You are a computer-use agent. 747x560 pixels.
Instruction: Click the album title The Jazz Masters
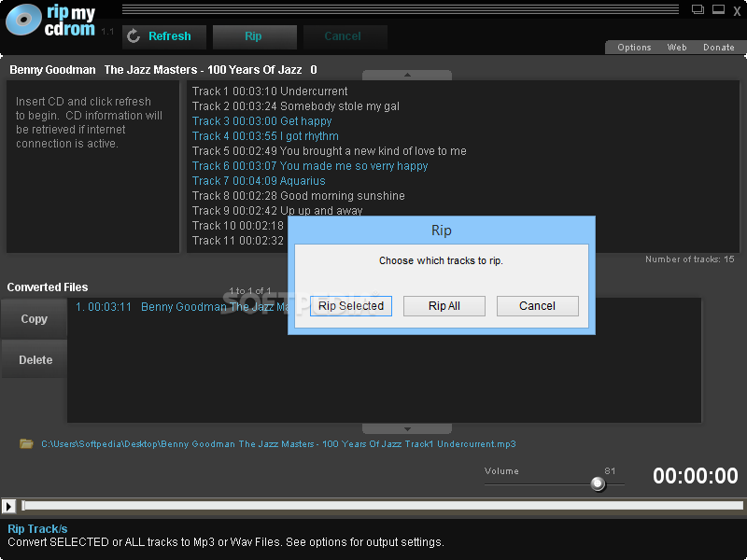click(x=203, y=70)
